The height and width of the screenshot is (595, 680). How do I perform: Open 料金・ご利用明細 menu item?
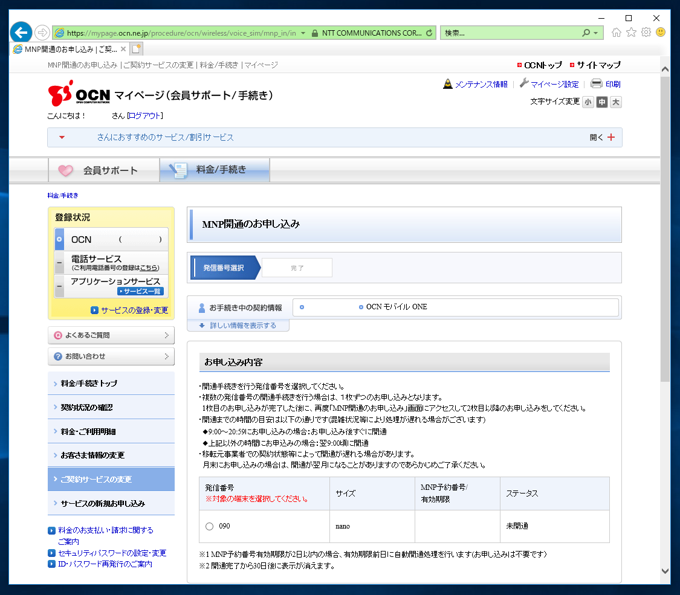(111, 432)
